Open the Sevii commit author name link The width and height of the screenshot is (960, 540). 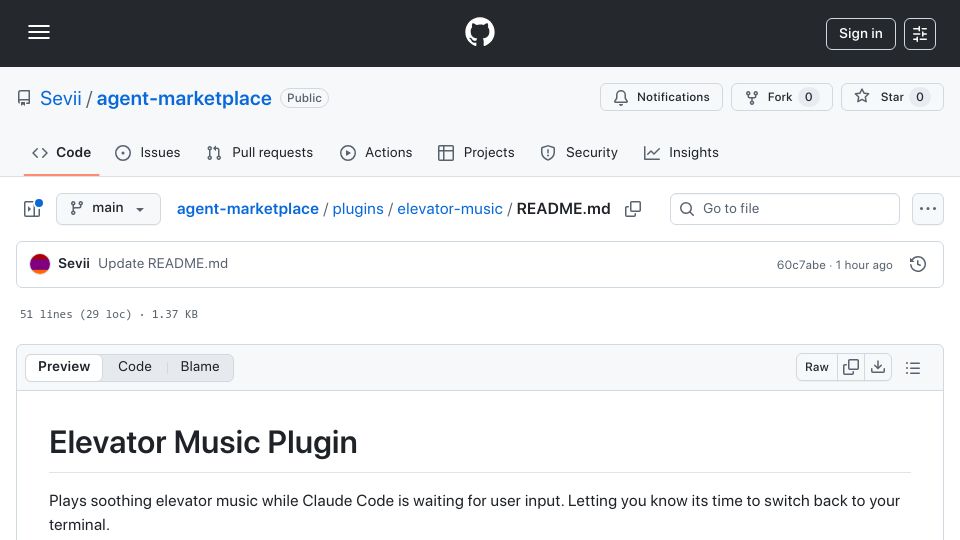point(73,263)
